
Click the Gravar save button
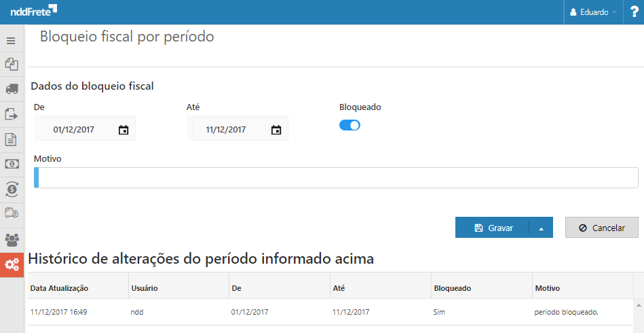493,228
